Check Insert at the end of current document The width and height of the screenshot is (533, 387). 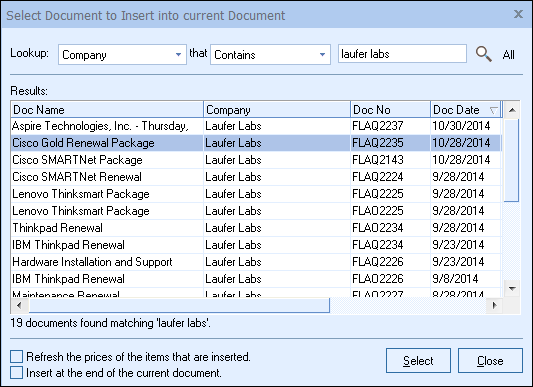(17, 373)
